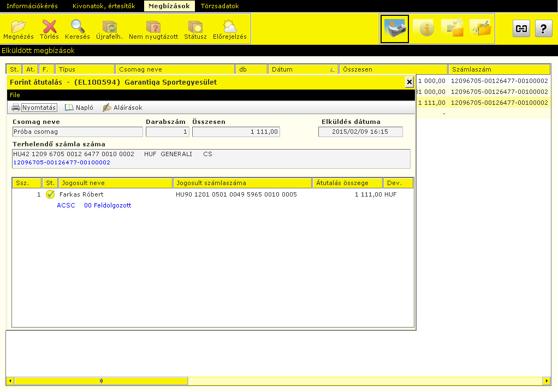Click horizontal scrollbar right arrow
The width and height of the screenshot is (558, 392).
pos(547,381)
